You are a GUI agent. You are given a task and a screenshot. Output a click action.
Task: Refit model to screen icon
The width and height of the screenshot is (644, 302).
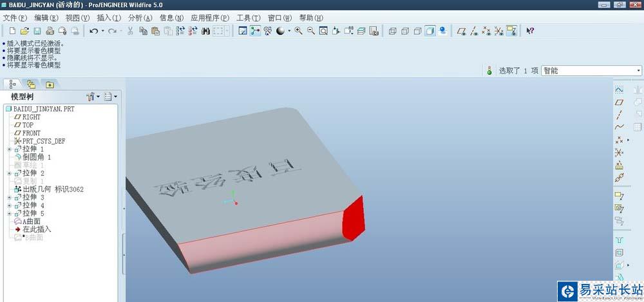[x=324, y=31]
